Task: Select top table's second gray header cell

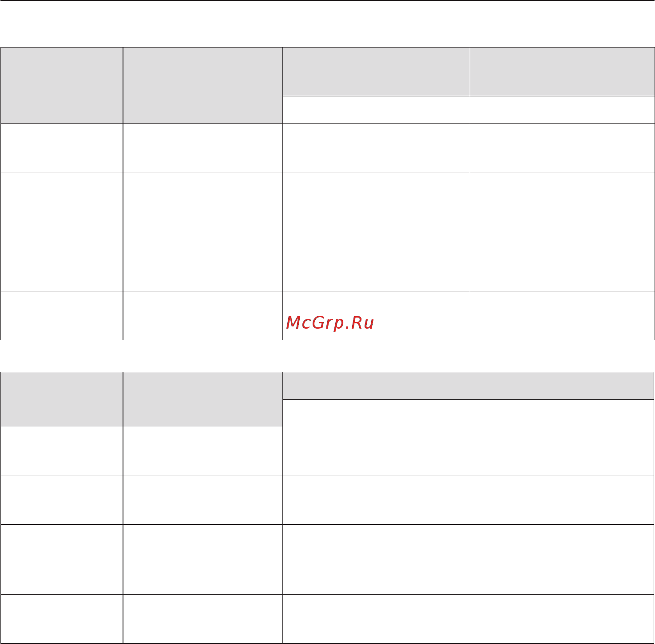Action: pyautogui.click(x=202, y=85)
